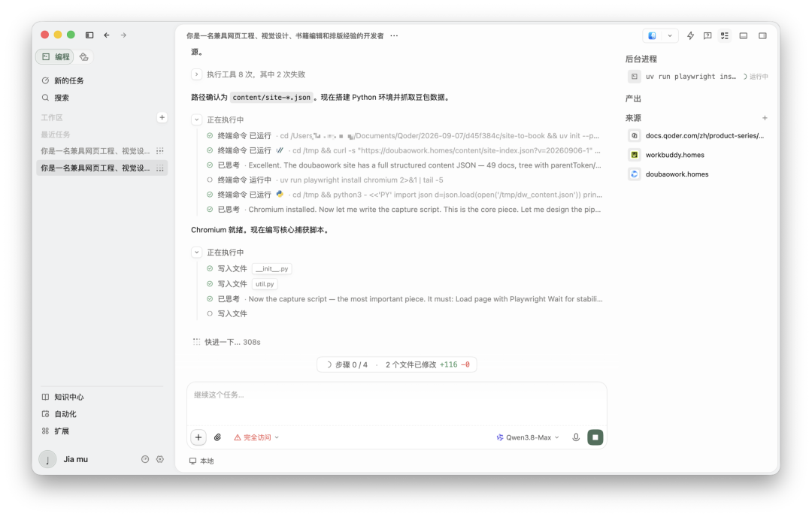812x517 pixels.
Task: Open the docs.qoder.com source link
Action: click(x=698, y=135)
